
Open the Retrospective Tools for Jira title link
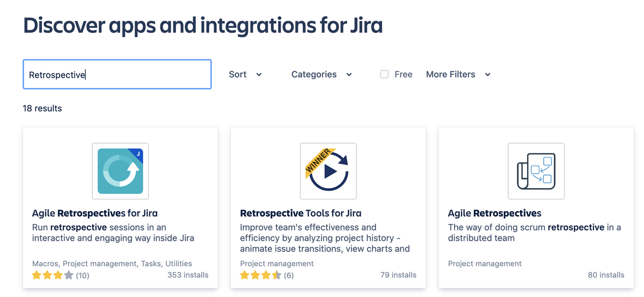(x=301, y=213)
